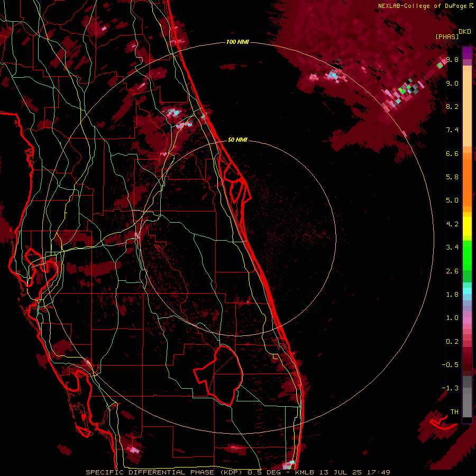This screenshot has width=476, height=476.
Task: Click the yellow segment of the color bar
Action: pos(467,226)
